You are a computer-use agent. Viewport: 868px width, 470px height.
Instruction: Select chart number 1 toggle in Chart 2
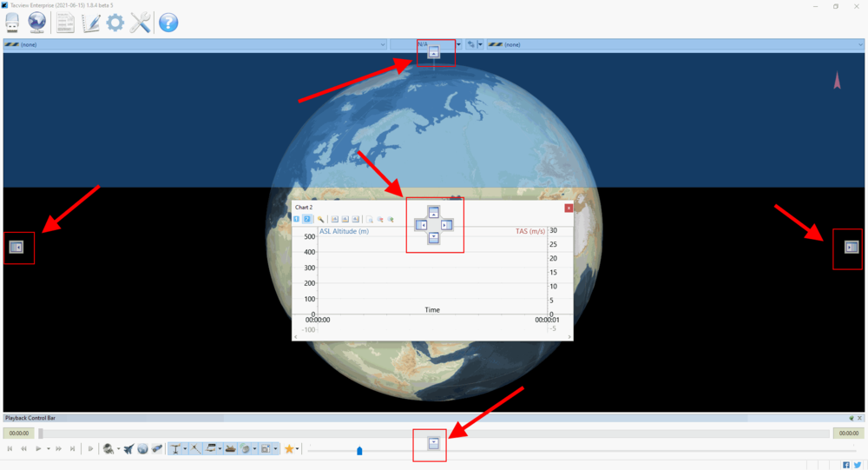tap(297, 220)
